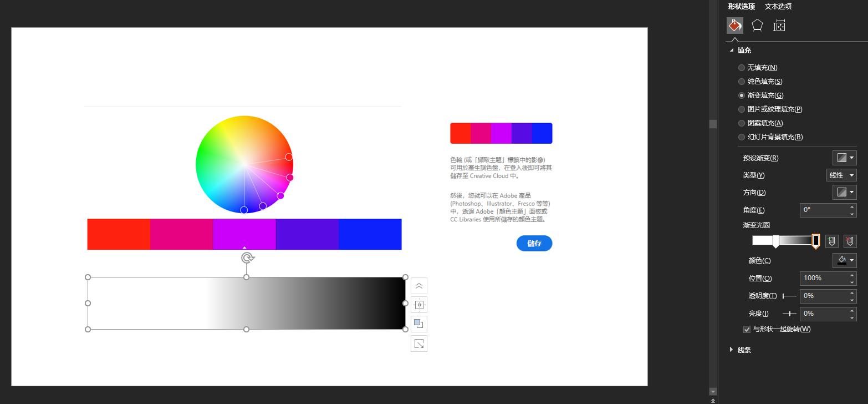Click the top double-chevron icon beside the rectangle

419,286
